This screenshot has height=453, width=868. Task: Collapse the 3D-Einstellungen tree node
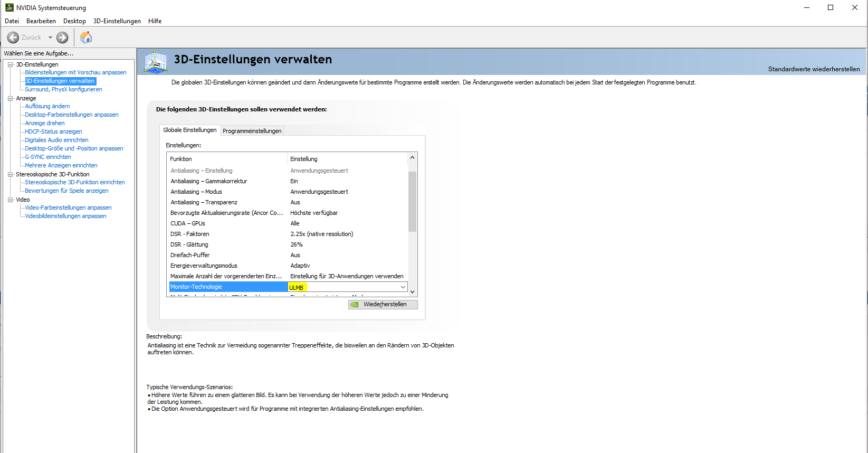10,64
